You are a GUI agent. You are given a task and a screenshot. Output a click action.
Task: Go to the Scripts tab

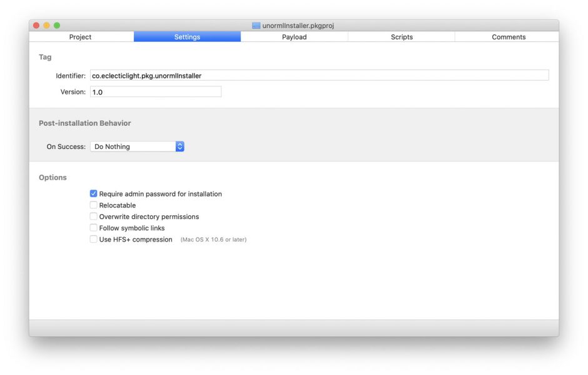click(402, 37)
